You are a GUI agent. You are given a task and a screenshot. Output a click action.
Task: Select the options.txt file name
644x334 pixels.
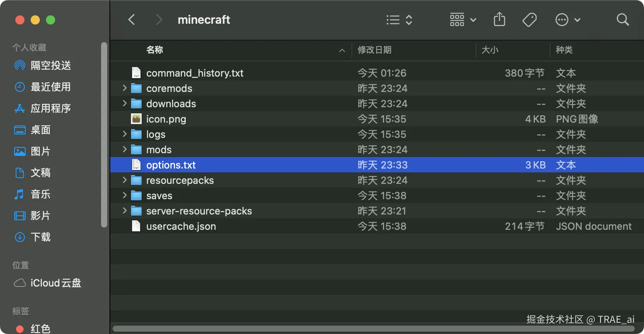tap(171, 165)
